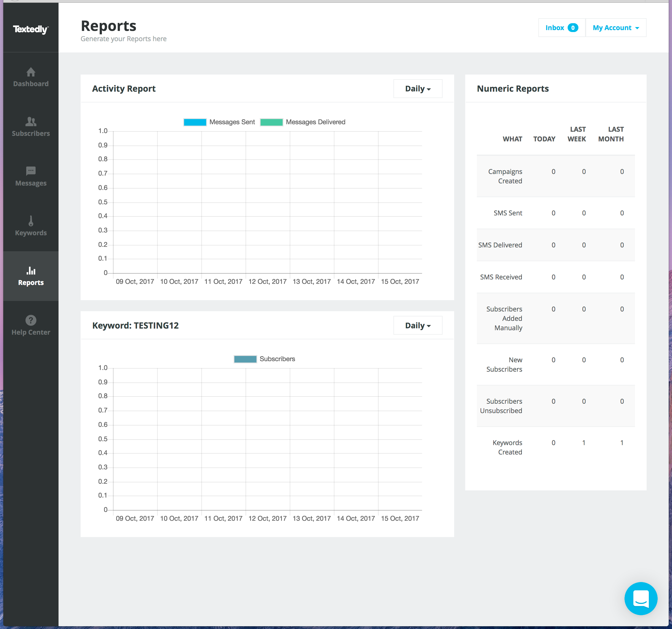Toggle Messages Delivered legend swatch
Image resolution: width=672 pixels, height=629 pixels.
pyautogui.click(x=271, y=122)
